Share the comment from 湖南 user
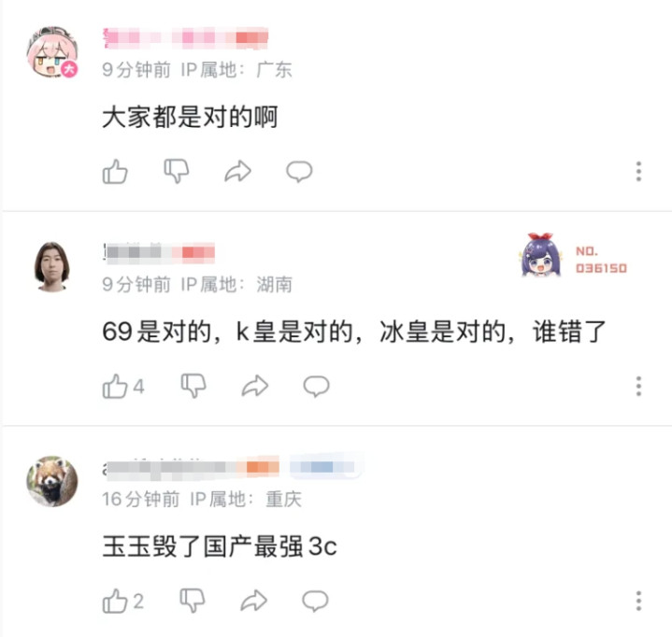Screen dimensions: 672x637 point(255,386)
